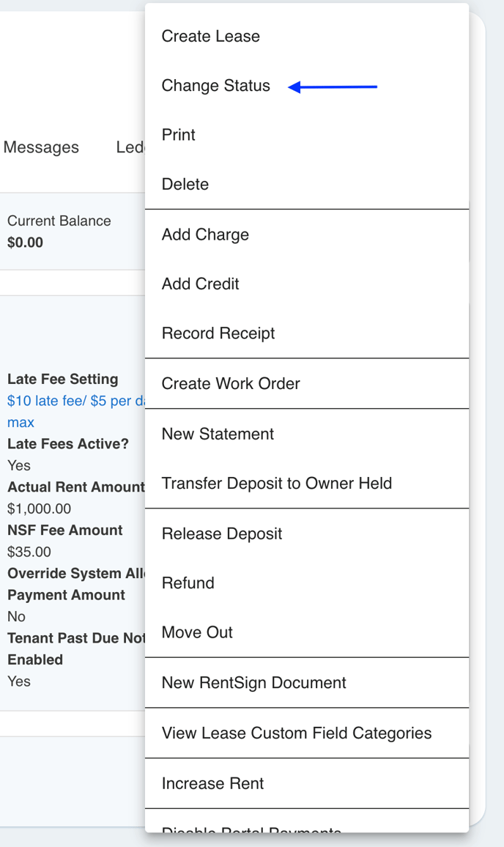Click Print in the actions menu
Screen dimensions: 504x847
point(179,135)
